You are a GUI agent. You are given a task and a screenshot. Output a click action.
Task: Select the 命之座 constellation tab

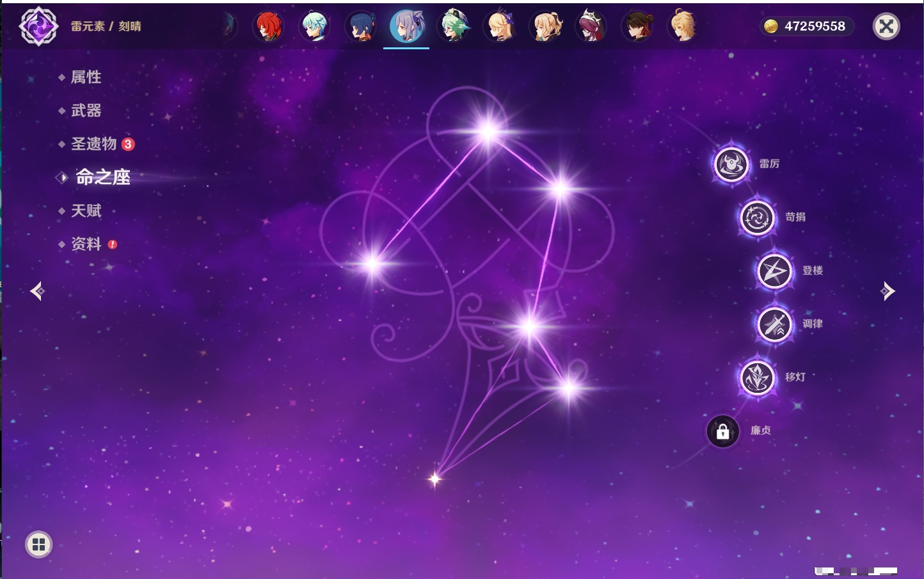tap(102, 177)
